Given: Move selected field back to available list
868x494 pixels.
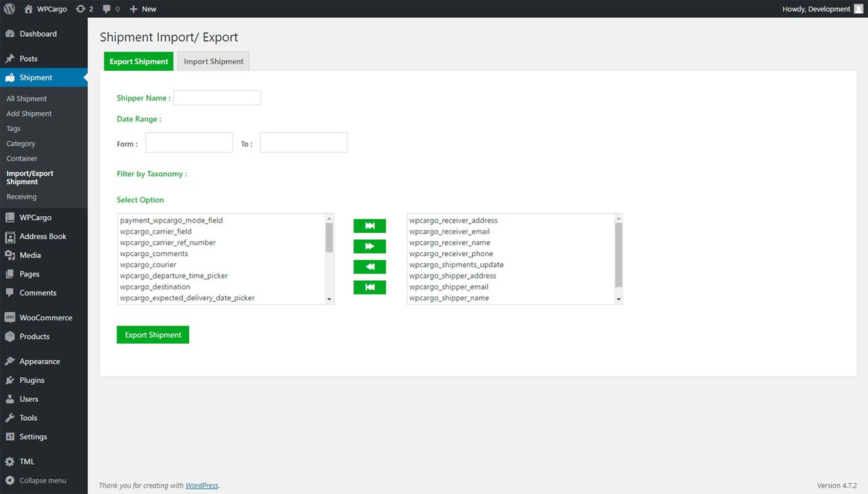Looking at the screenshot, I should pyautogui.click(x=369, y=266).
